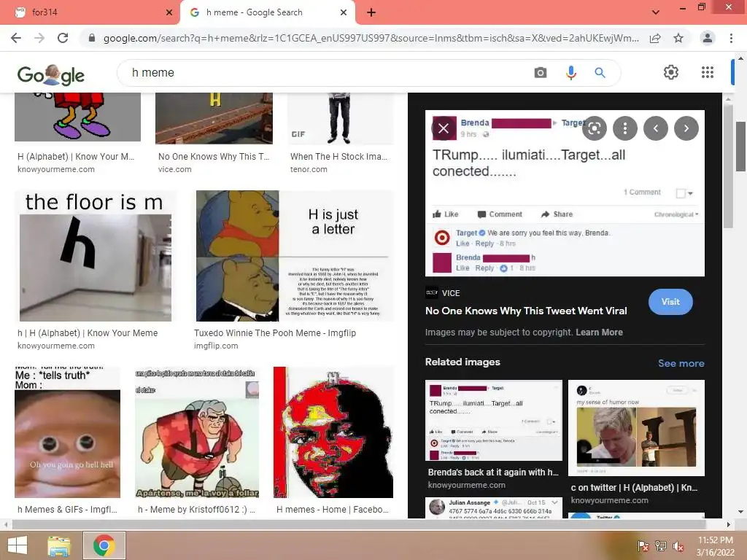Switch to the for314 tab
747x560 pixels.
pos(90,12)
